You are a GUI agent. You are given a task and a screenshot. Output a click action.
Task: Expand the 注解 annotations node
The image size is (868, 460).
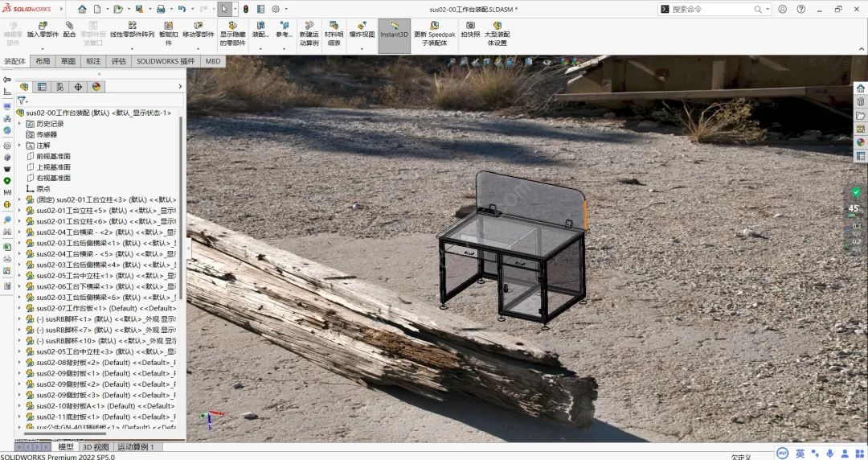pos(19,146)
